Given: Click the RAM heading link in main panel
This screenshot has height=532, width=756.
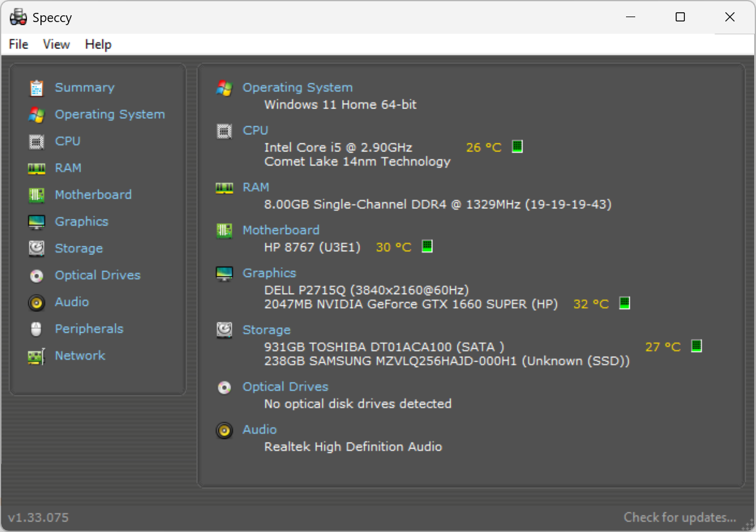Looking at the screenshot, I should coord(256,188).
